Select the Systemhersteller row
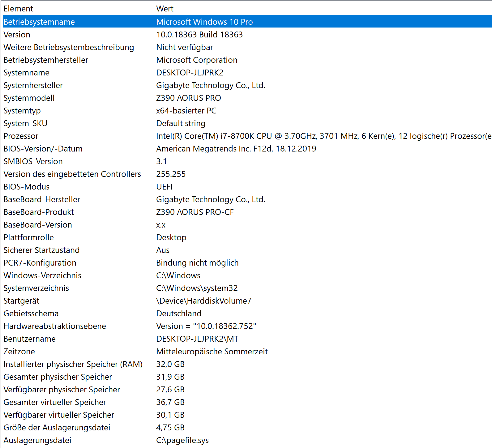The width and height of the screenshot is (492, 448). [x=247, y=85]
